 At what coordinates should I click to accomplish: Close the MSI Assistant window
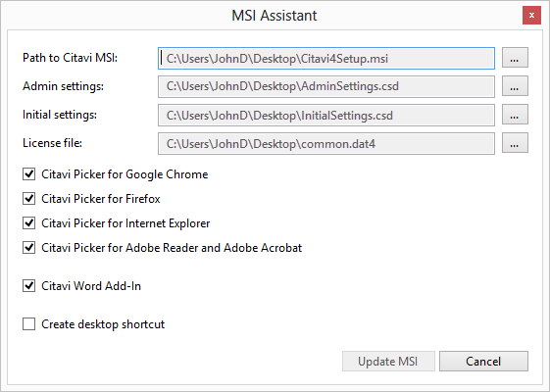point(531,16)
